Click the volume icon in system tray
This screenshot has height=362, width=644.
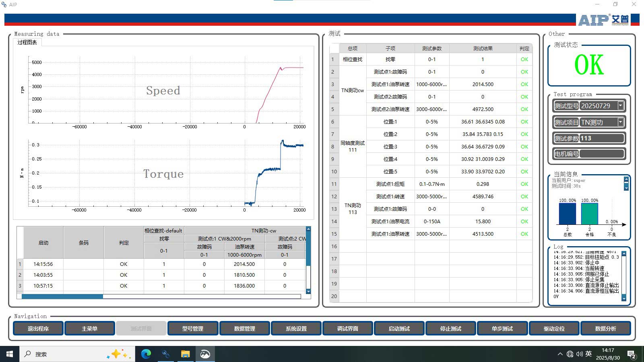(579, 354)
